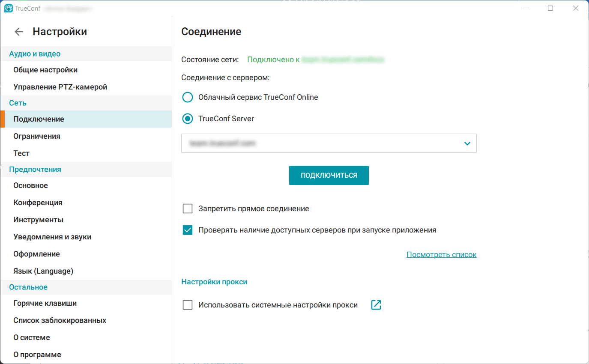
Task: Open the Посмотреть список link
Action: tap(442, 254)
